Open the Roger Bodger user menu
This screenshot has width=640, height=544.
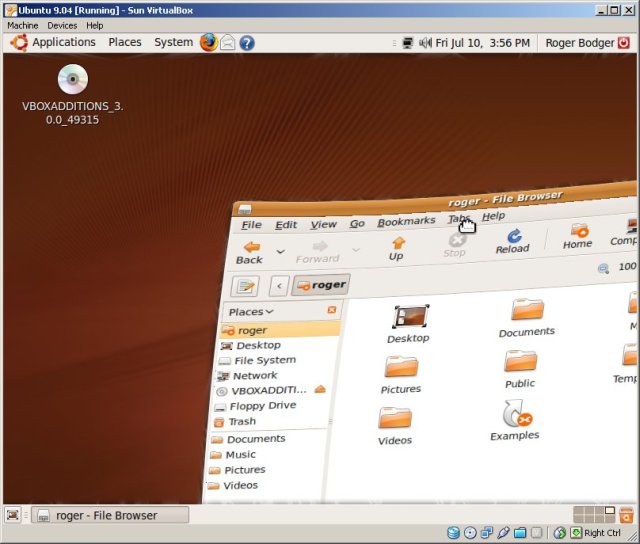(580, 43)
